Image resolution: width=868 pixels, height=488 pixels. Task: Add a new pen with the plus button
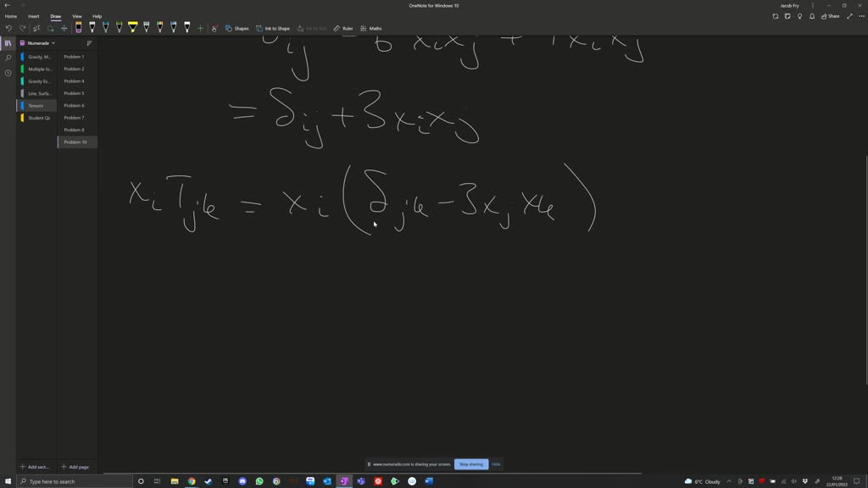coord(200,28)
